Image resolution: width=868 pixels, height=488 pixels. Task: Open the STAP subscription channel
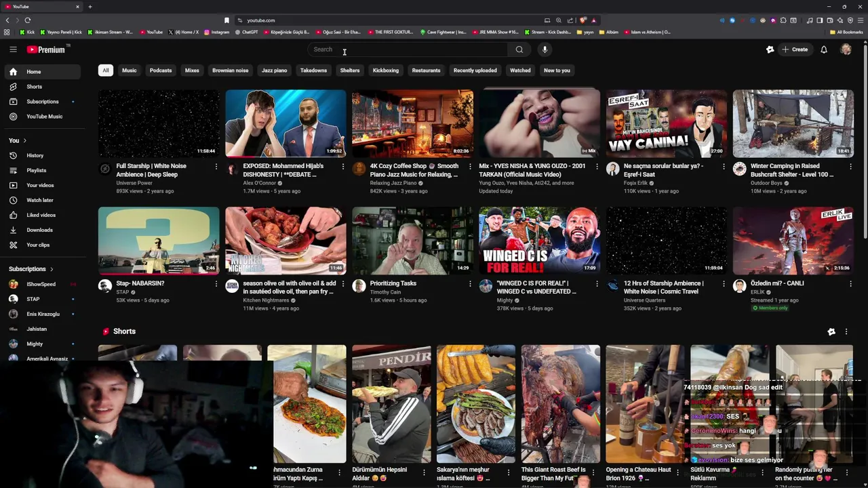pos(42,299)
